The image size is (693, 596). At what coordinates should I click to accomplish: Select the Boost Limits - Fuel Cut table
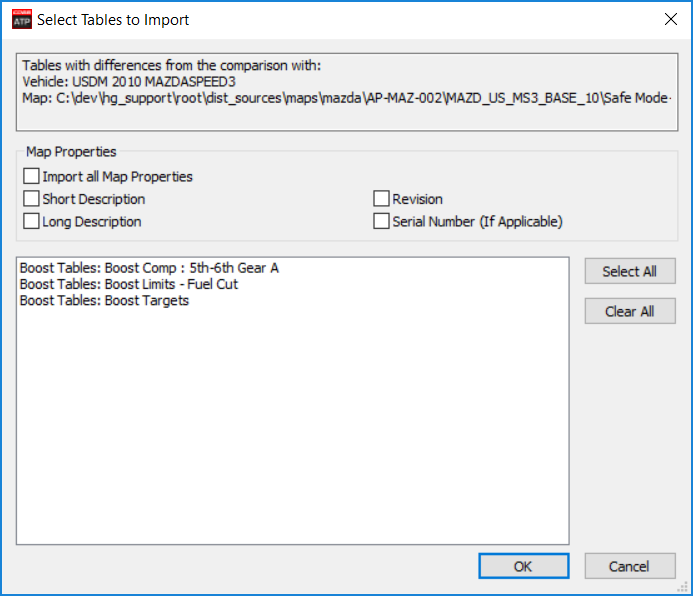[x=128, y=284]
